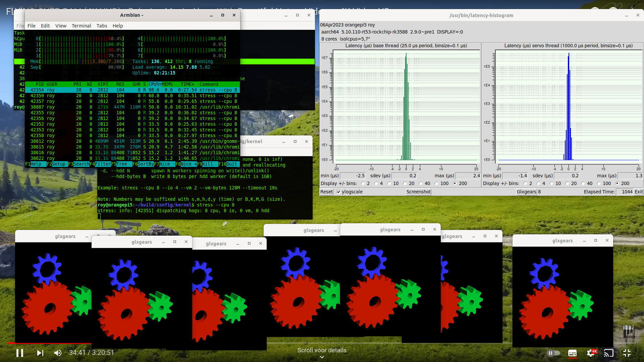
Task: Close the Armbian terminal window
Action: coord(234,15)
